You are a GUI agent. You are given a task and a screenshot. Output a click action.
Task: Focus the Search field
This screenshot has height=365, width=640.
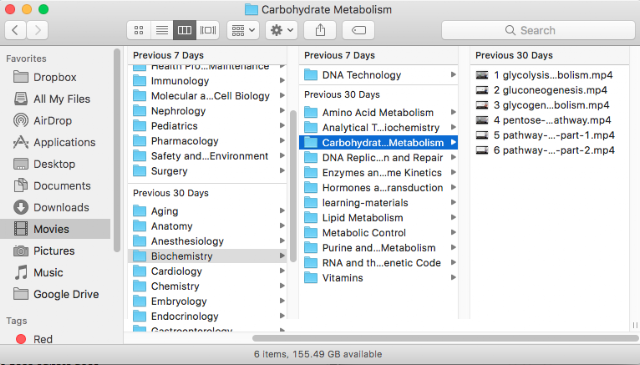tap(538, 30)
